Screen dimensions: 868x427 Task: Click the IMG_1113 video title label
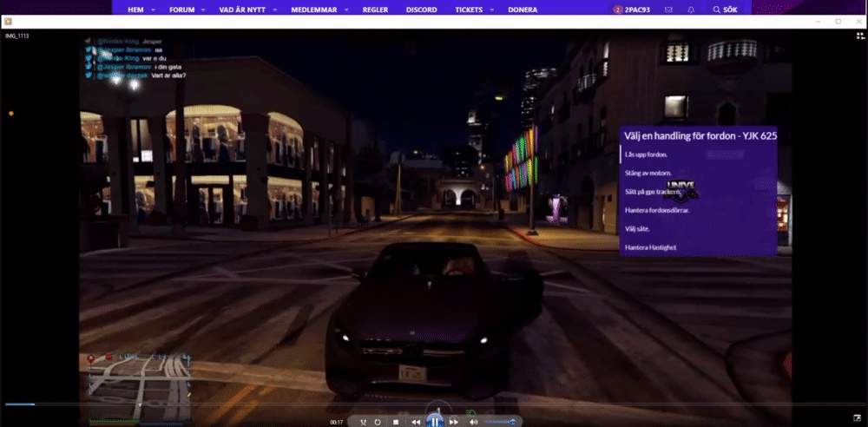click(x=17, y=36)
